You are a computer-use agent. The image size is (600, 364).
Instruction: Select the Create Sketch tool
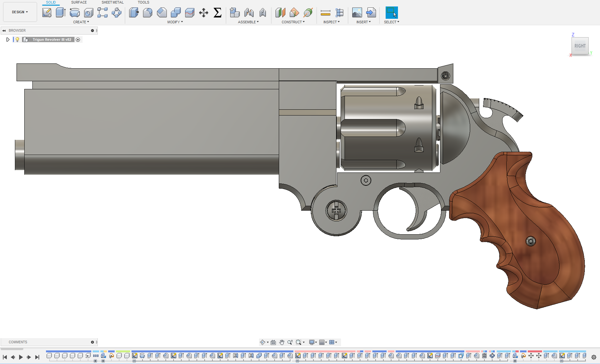coord(47,13)
